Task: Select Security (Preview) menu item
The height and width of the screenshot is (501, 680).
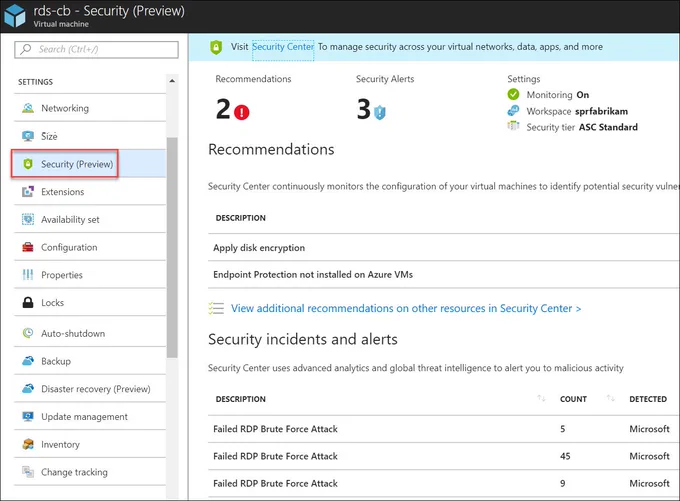Action: pos(90,164)
